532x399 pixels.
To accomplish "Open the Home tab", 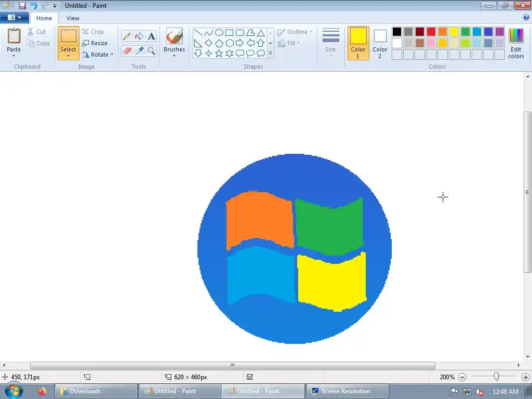I will 44,18.
